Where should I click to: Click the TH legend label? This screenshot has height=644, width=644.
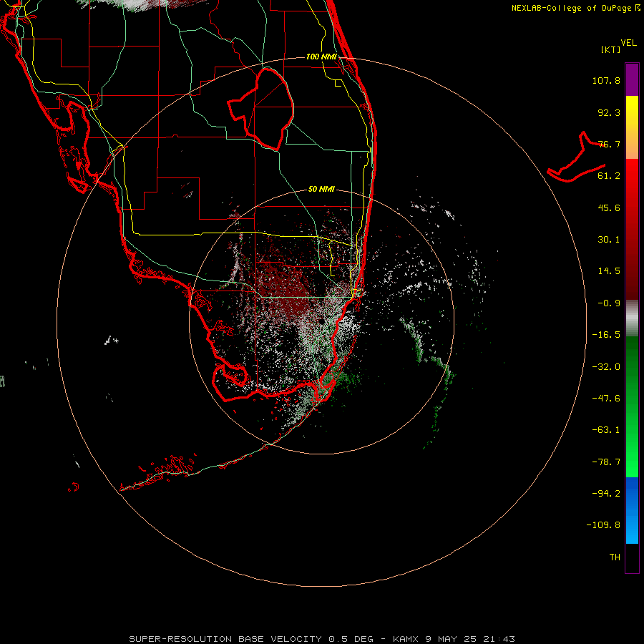[x=615, y=557]
